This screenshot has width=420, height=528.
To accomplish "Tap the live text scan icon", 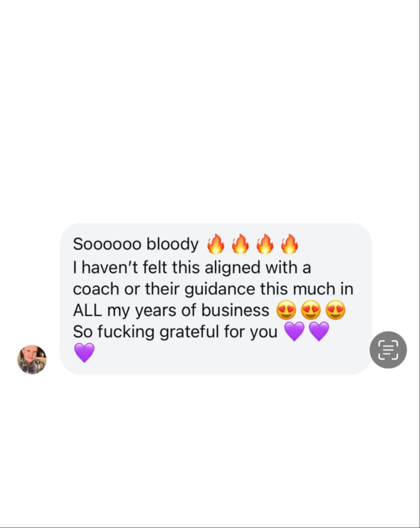I will coord(388,350).
